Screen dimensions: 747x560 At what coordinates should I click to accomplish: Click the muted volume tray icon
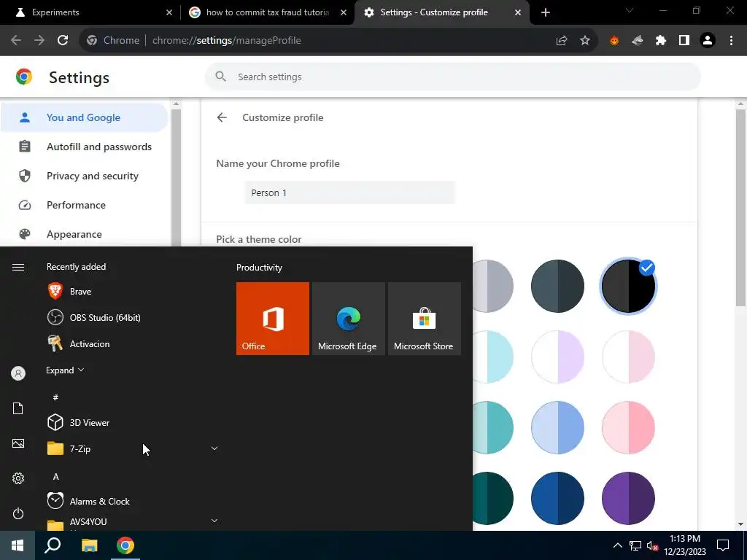click(653, 545)
